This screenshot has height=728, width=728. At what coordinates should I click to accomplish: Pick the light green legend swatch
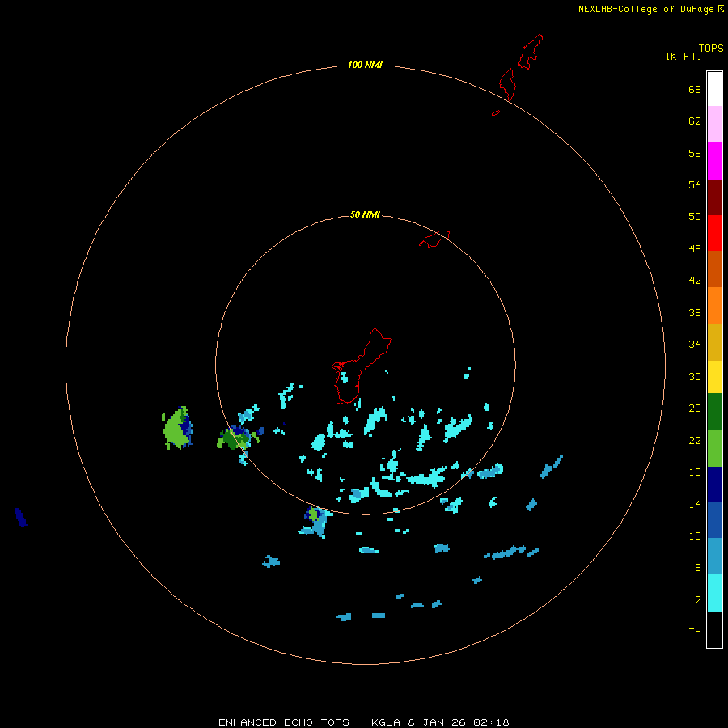click(714, 448)
